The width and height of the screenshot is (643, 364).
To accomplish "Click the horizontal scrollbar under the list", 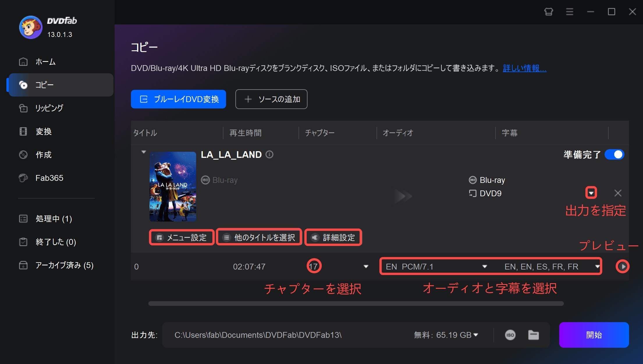I will point(356,304).
